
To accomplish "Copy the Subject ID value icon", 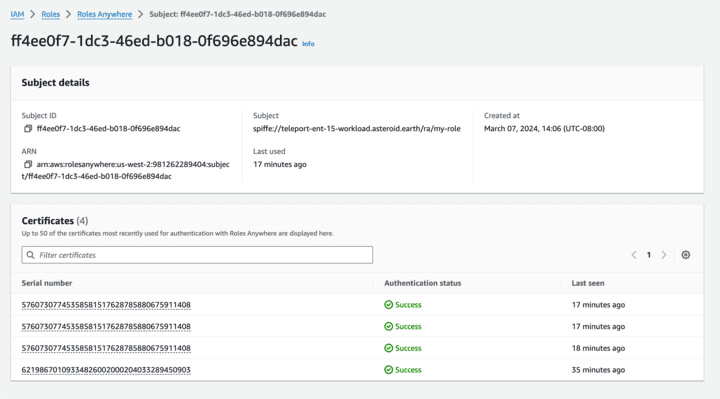I will click(28, 129).
